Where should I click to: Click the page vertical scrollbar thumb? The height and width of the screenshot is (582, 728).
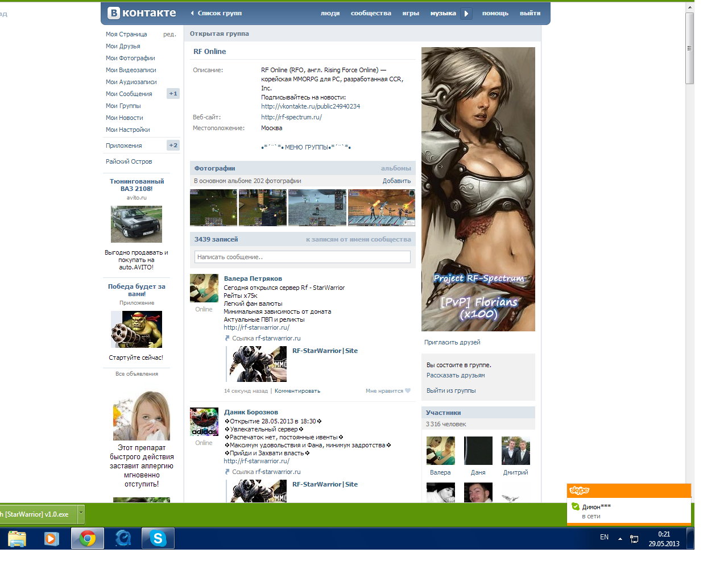click(689, 48)
